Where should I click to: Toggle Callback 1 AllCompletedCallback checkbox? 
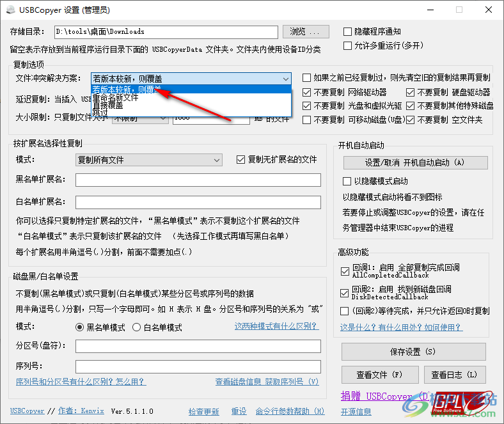tap(345, 271)
